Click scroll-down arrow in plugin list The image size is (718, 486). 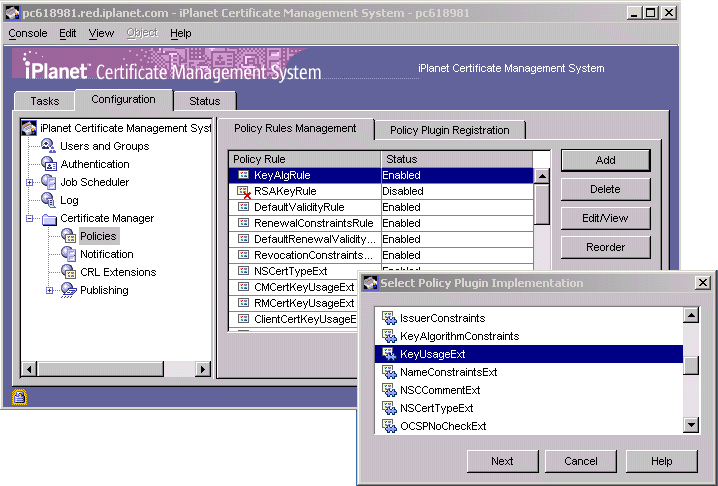tap(691, 425)
